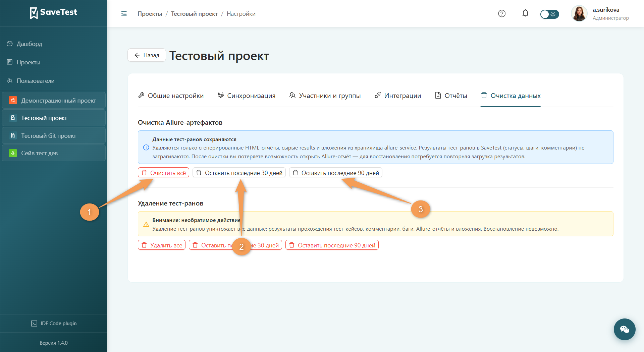Open notifications bell icon
The height and width of the screenshot is (352, 644).
tap(525, 13)
